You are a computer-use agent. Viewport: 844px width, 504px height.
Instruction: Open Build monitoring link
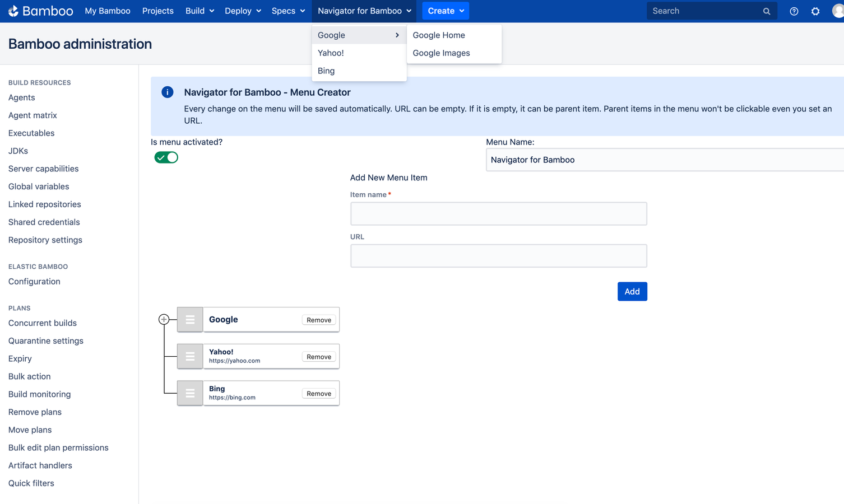(40, 394)
